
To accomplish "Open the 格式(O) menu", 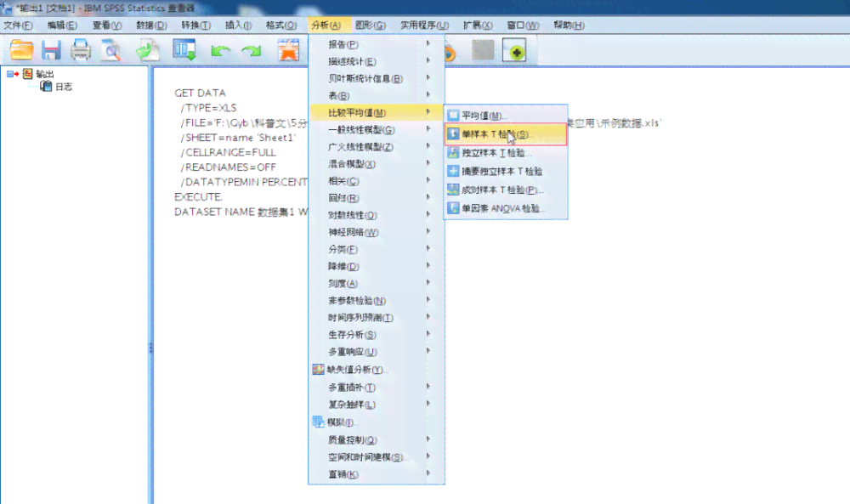I will pyautogui.click(x=281, y=25).
